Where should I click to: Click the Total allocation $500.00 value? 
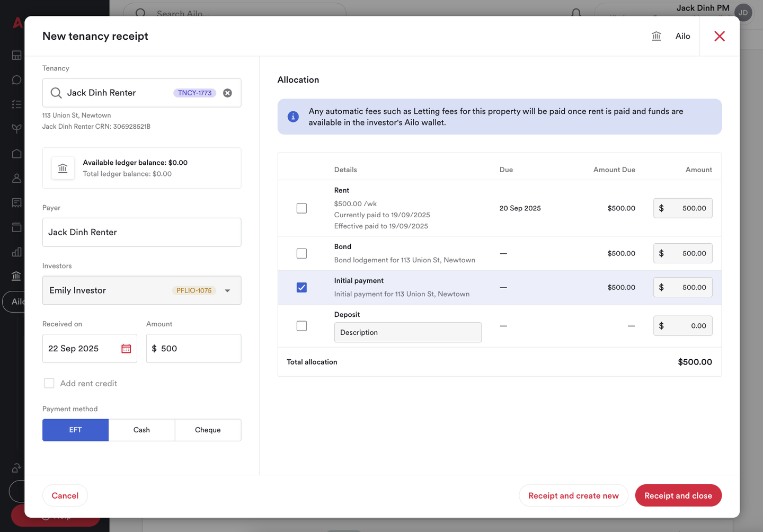click(x=695, y=362)
